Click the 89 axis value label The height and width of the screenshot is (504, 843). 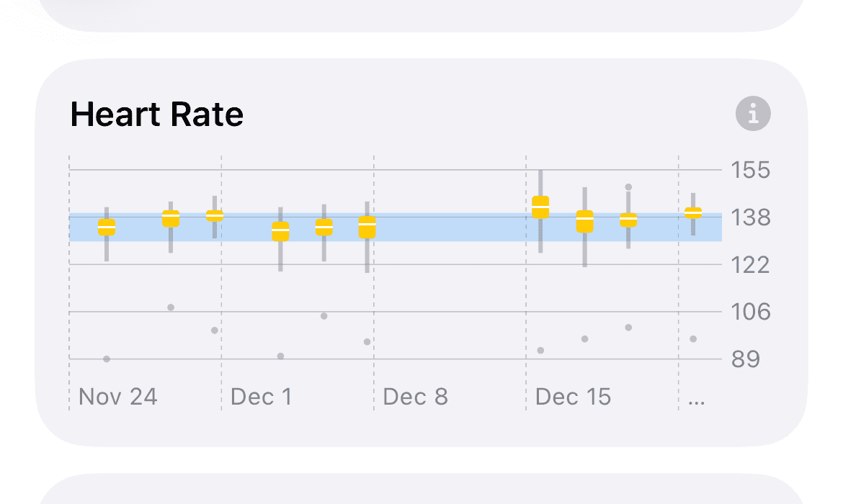click(x=745, y=359)
